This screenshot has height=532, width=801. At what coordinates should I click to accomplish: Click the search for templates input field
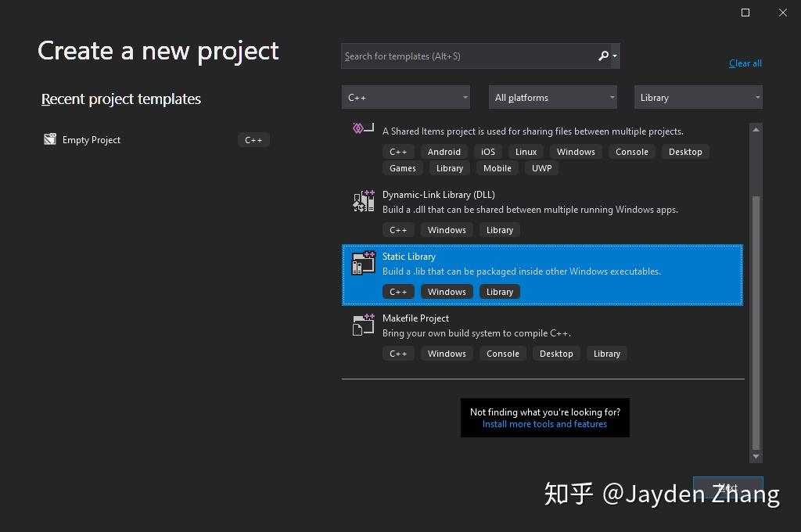click(x=469, y=56)
